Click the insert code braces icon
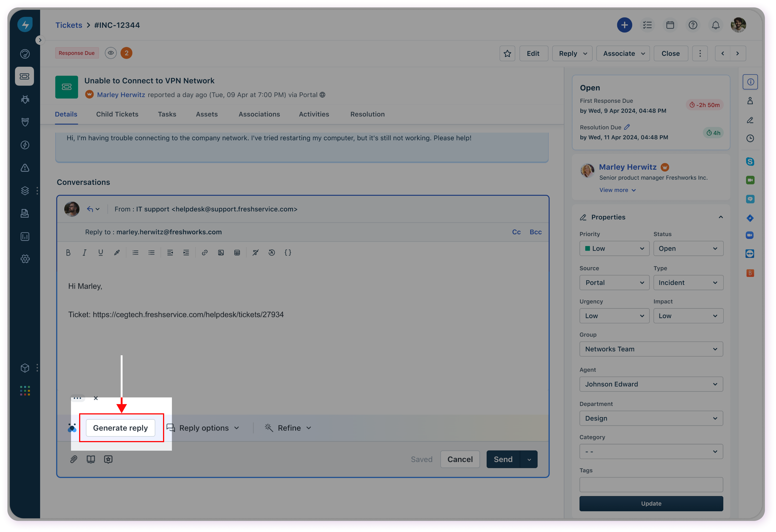776x532 pixels. click(288, 253)
